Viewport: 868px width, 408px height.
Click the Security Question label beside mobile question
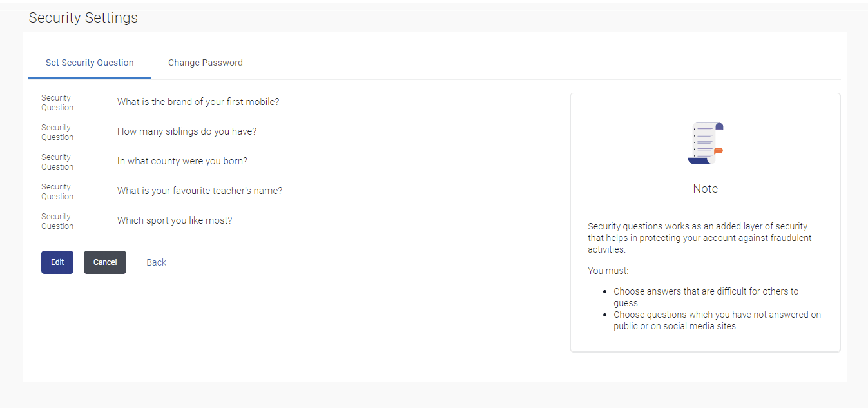pyautogui.click(x=57, y=102)
